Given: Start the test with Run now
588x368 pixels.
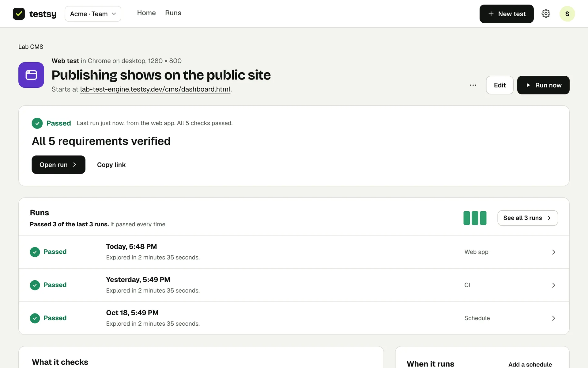Looking at the screenshot, I should [x=543, y=85].
